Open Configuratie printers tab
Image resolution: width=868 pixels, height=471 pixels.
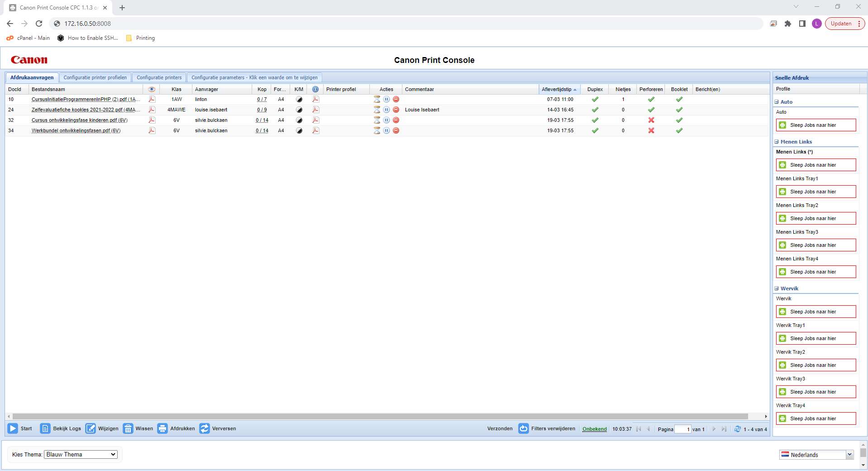[x=159, y=77]
